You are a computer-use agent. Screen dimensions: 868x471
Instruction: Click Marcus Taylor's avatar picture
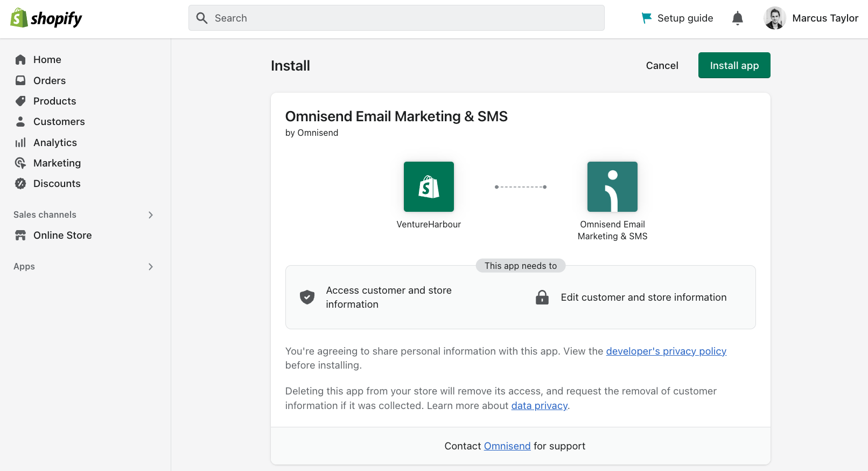(775, 18)
